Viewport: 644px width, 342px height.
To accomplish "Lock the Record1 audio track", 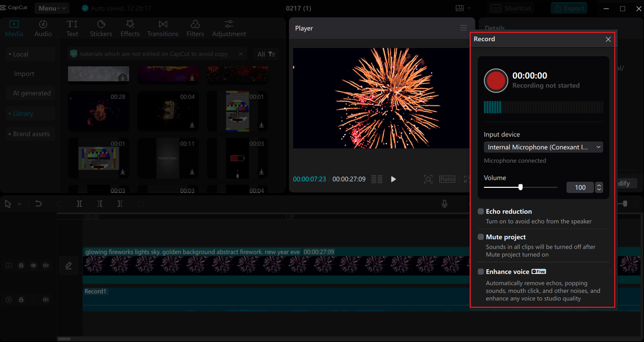I will click(21, 300).
